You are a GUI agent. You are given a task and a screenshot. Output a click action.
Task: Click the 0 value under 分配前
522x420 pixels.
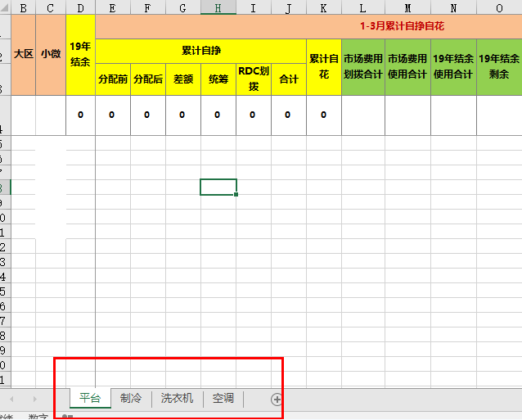tap(113, 115)
